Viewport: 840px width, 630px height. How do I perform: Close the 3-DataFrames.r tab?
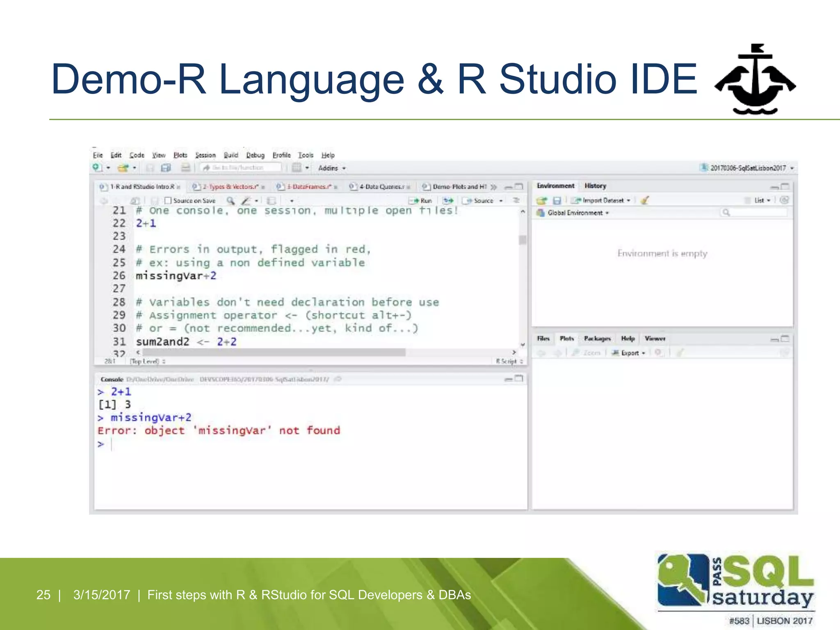click(336, 187)
